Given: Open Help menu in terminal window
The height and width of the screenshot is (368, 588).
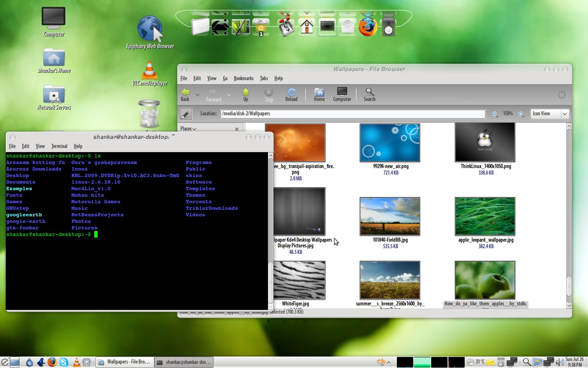Looking at the screenshot, I should click(78, 146).
